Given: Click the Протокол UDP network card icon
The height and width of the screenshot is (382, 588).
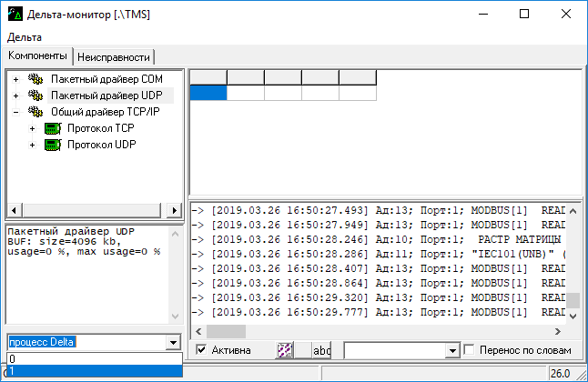Looking at the screenshot, I should pyautogui.click(x=52, y=145).
